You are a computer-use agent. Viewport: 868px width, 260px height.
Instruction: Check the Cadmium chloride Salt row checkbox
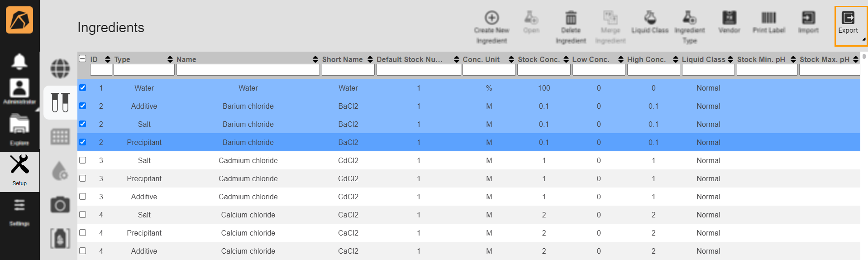click(83, 160)
